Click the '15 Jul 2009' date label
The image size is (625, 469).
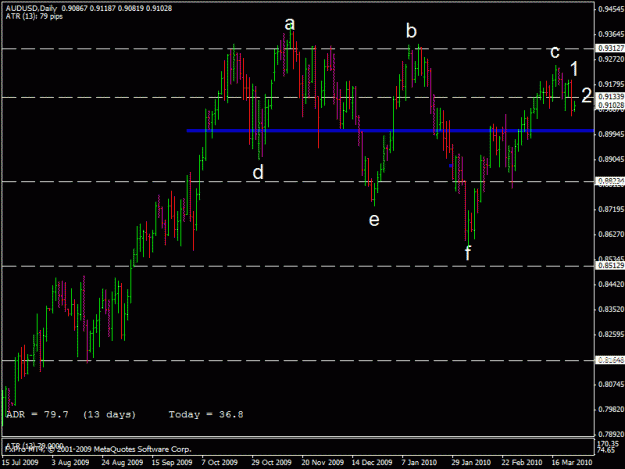[20, 463]
